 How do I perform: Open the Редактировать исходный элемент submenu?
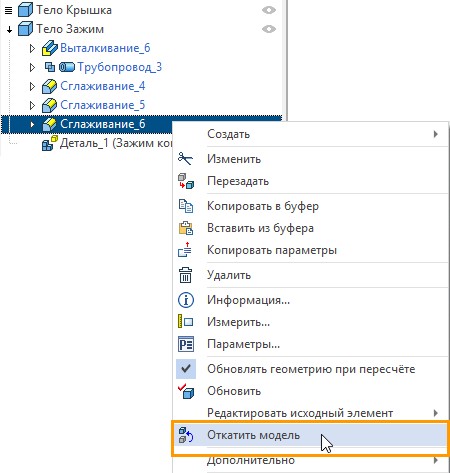pos(311,413)
